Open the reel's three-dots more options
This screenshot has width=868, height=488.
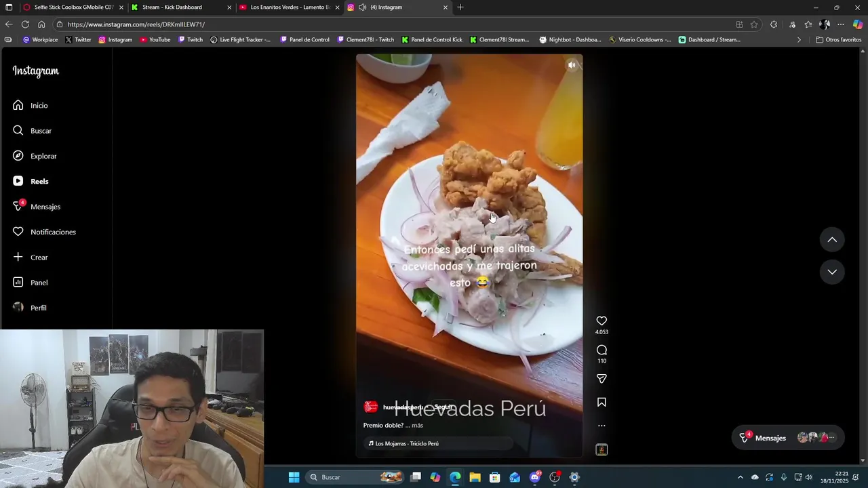pyautogui.click(x=601, y=426)
